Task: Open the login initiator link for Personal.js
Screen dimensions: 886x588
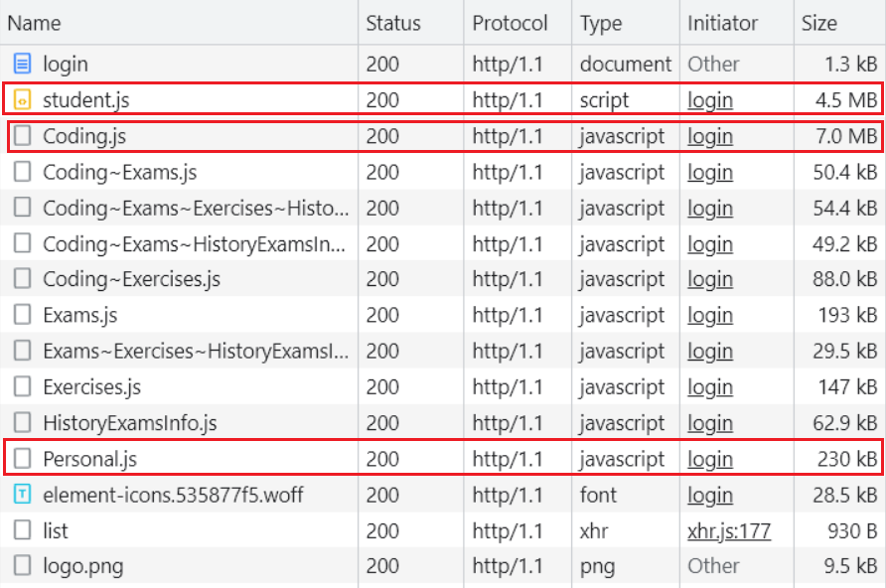Action: 710,459
